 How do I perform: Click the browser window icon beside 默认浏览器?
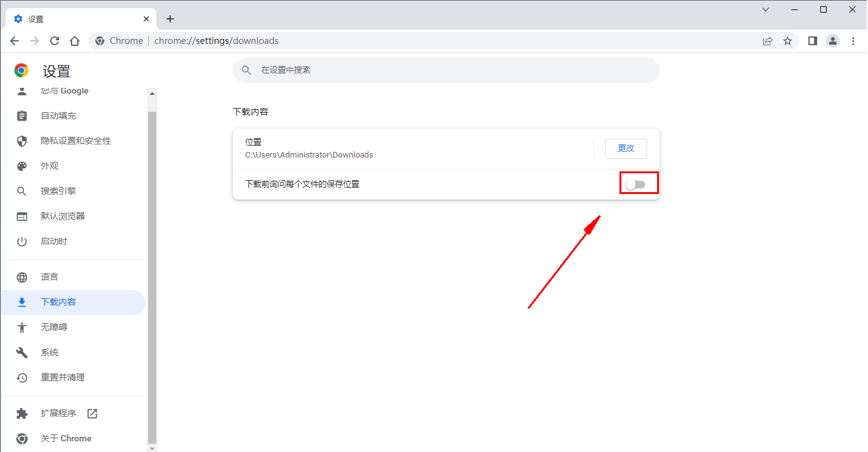[x=22, y=217]
